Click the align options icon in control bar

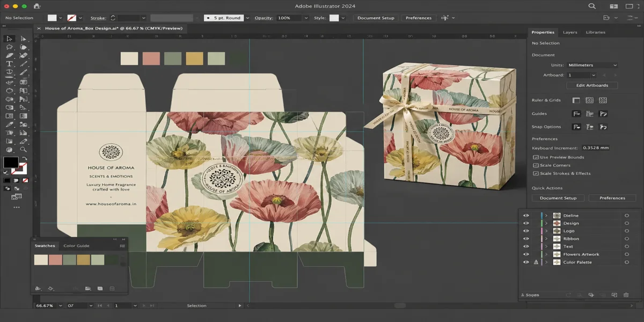[445, 18]
